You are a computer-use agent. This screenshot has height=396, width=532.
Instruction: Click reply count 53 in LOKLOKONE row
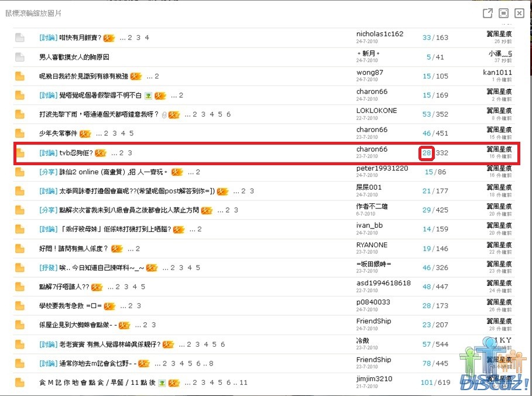click(x=427, y=114)
